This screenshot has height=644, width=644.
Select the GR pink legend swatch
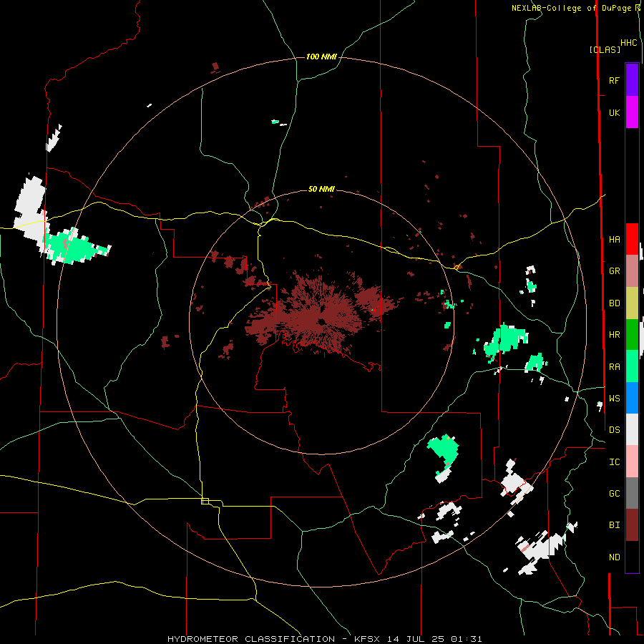click(632, 271)
